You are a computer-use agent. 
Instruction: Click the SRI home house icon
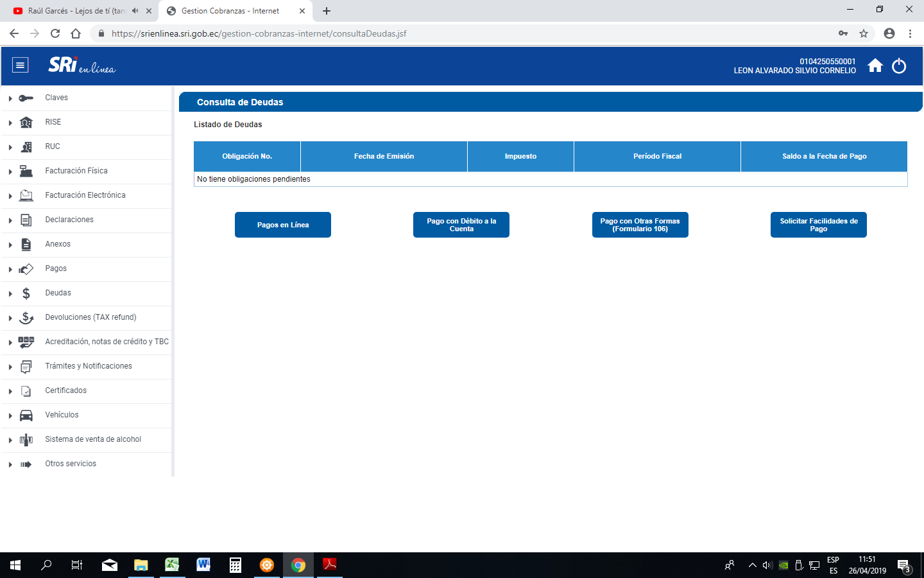click(875, 66)
